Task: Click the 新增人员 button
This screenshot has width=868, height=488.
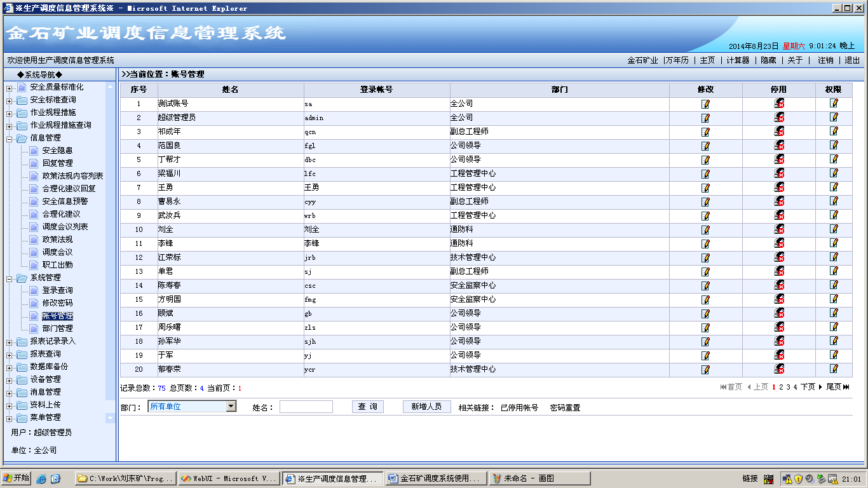Action: (x=426, y=407)
